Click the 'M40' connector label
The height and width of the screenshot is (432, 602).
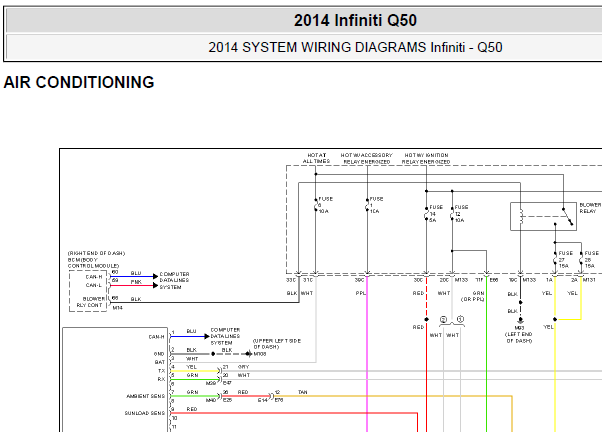click(211, 400)
